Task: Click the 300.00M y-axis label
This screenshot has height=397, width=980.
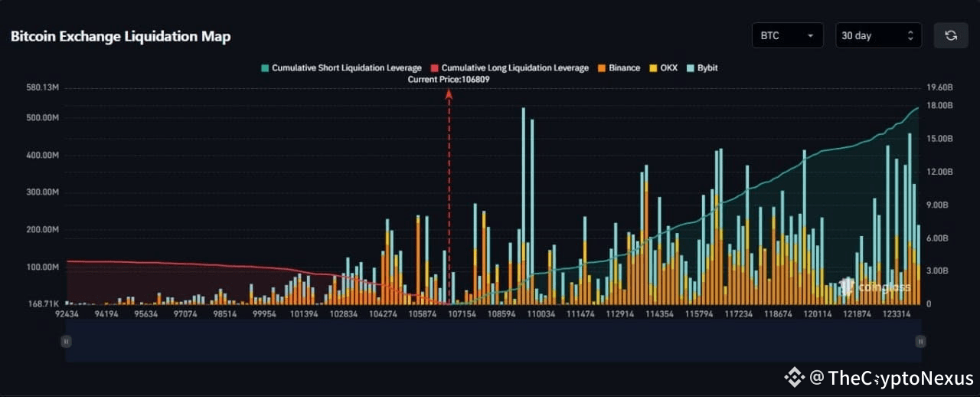Action: [42, 193]
